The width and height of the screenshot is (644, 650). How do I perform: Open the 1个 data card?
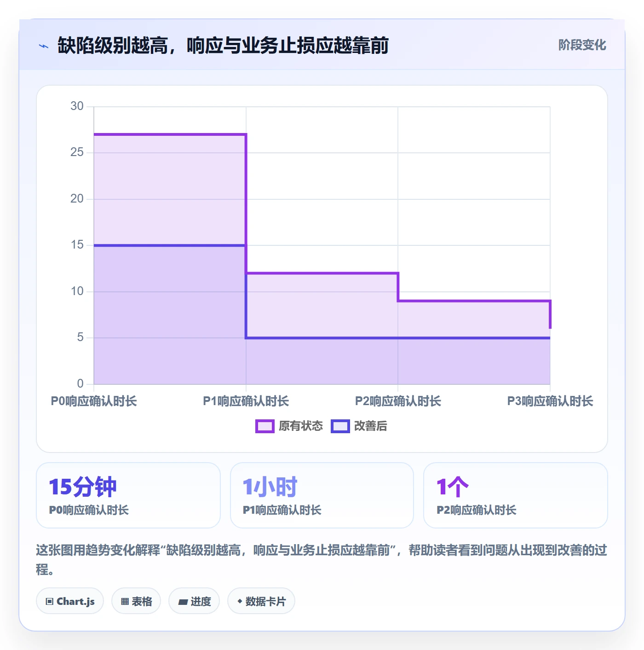tap(516, 495)
